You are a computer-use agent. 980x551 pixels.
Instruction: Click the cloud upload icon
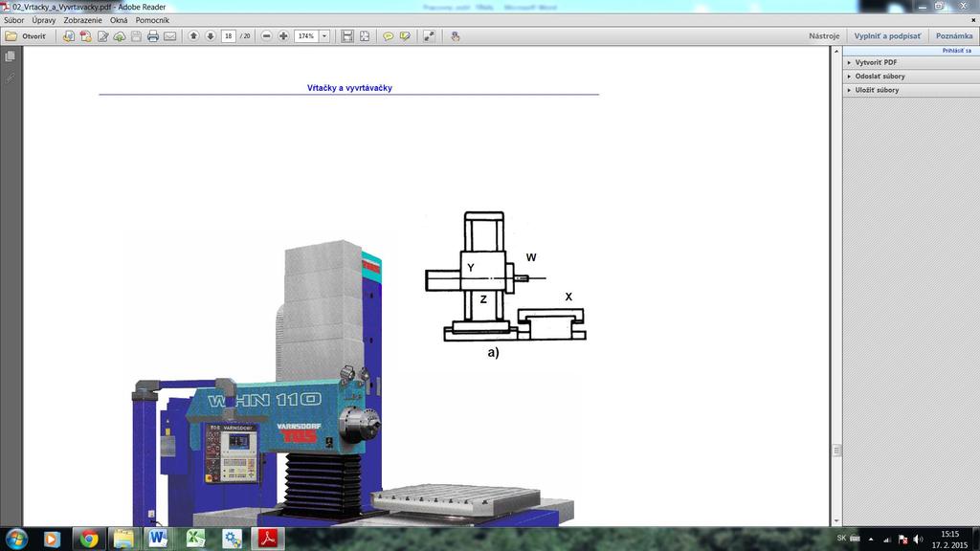[x=120, y=36]
